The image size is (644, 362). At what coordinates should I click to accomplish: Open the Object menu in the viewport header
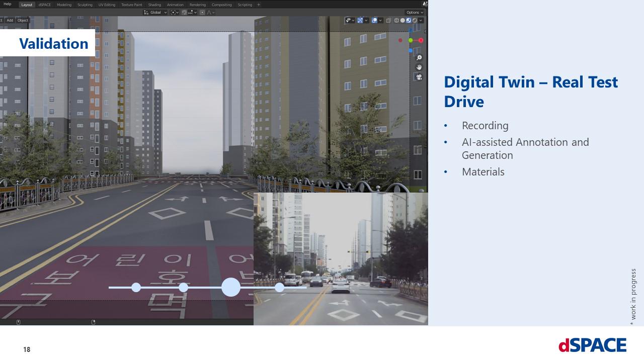point(22,21)
